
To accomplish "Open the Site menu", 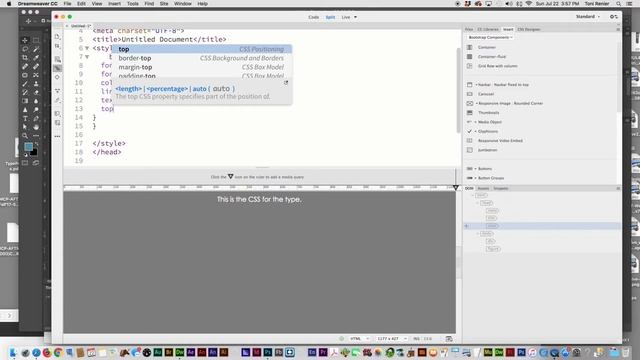I will 164,4.
